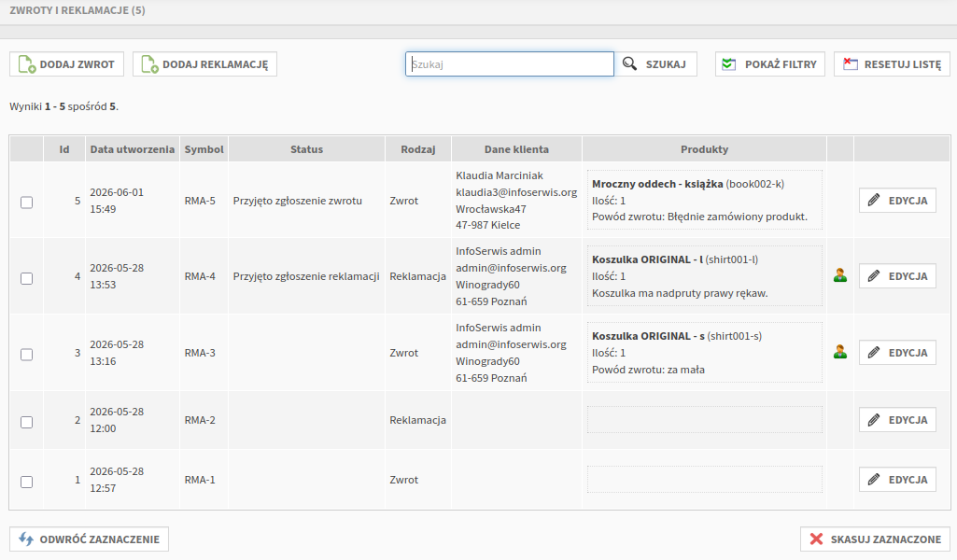This screenshot has width=957, height=560.
Task: Edit complaint RMA-4 via Edycja
Action: tap(897, 275)
